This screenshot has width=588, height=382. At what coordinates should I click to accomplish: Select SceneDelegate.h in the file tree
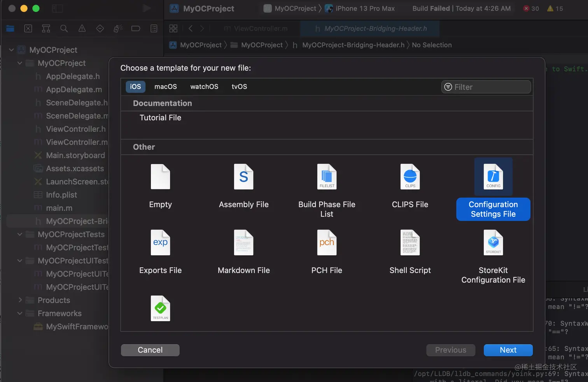click(77, 103)
